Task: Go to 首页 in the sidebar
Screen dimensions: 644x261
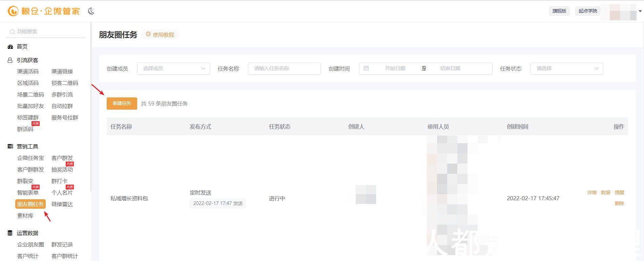Action: [x=22, y=46]
